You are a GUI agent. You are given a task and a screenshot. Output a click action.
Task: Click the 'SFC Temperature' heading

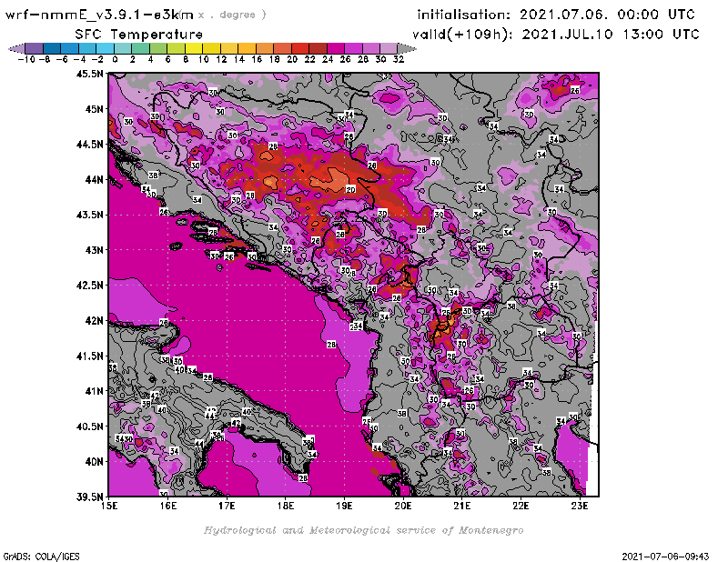tap(139, 35)
